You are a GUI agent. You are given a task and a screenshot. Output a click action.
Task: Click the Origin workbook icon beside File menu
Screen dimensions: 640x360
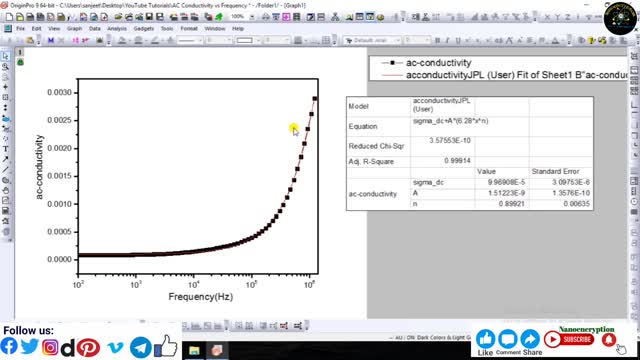pos(8,29)
